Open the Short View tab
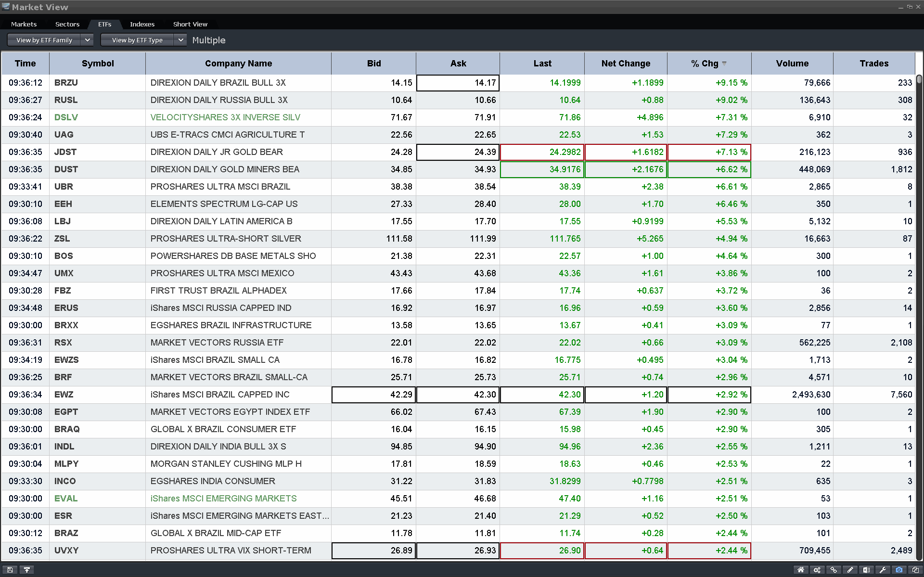 pyautogui.click(x=190, y=24)
